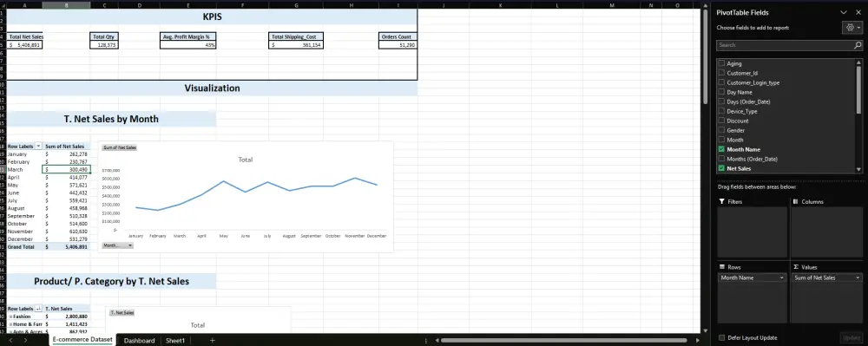The image size is (868, 346).
Task: Click Sum of Net Sales chart field button
Action: 119,147
